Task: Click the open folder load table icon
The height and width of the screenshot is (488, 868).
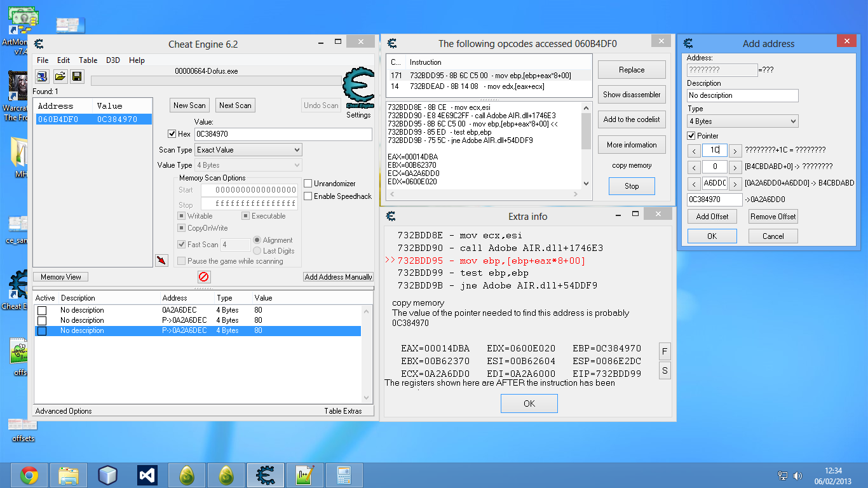Action: tap(60, 77)
